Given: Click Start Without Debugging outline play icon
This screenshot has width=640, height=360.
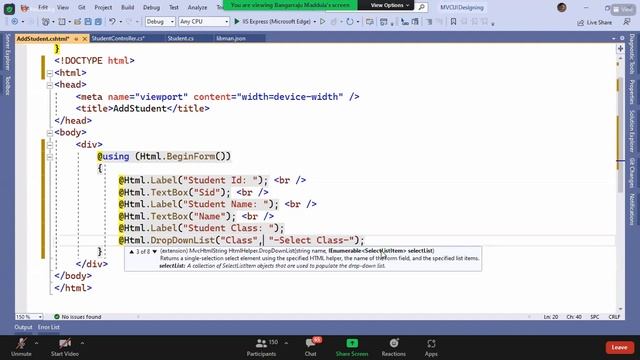Looking at the screenshot, I should click(x=323, y=22).
